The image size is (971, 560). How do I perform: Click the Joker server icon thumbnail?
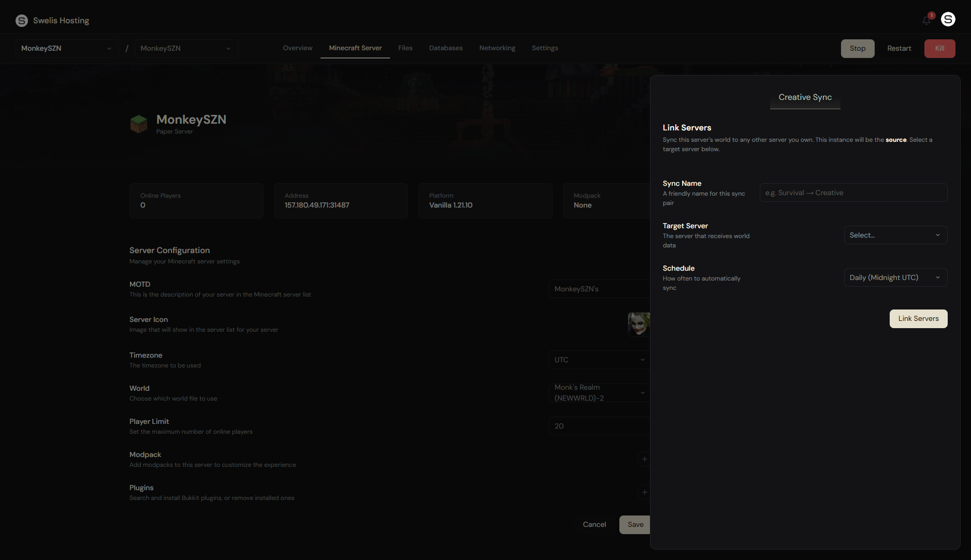coord(638,324)
